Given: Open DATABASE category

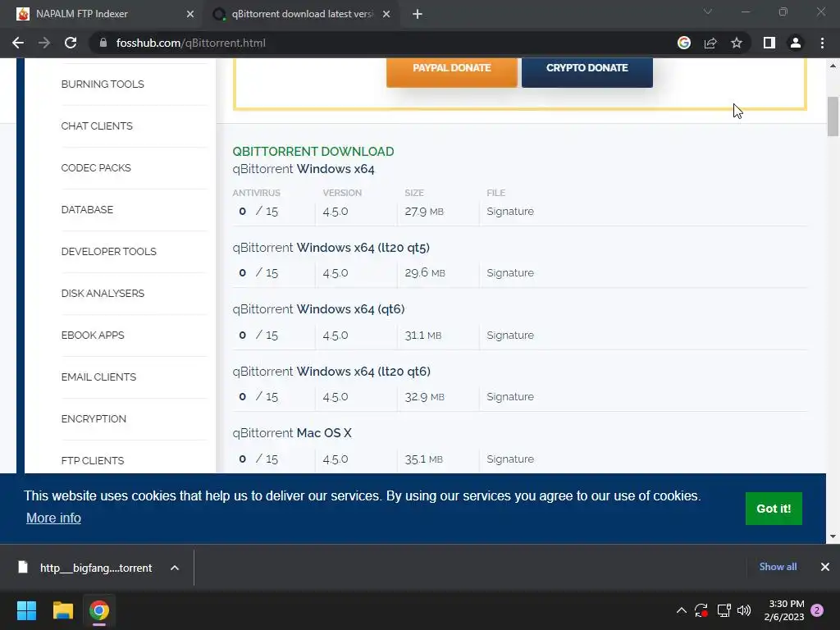Looking at the screenshot, I should (87, 209).
